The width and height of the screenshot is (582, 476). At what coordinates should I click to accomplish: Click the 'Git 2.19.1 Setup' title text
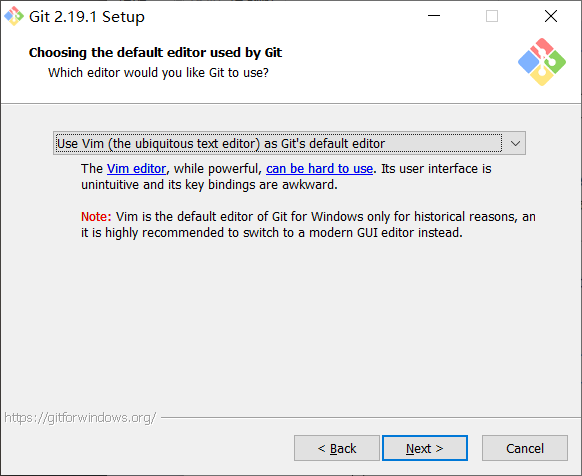click(x=87, y=17)
